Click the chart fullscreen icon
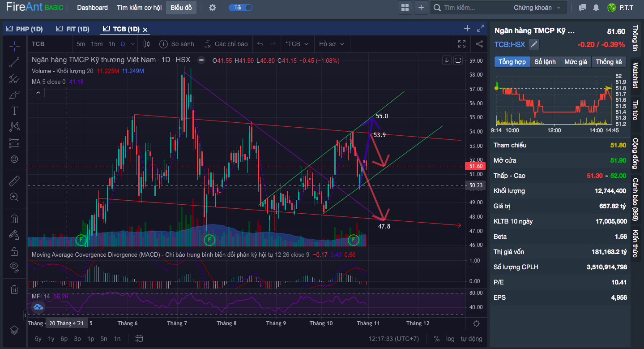 point(462,44)
